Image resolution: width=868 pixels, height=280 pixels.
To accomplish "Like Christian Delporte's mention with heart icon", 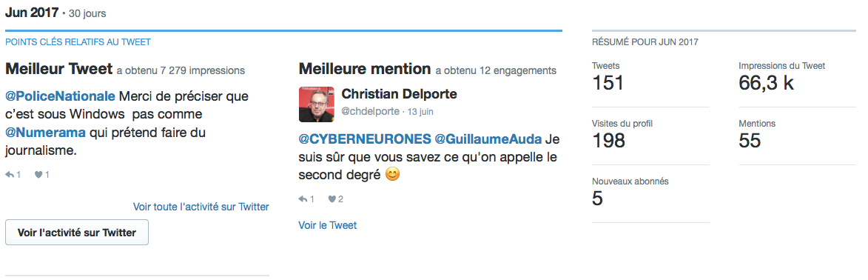I will [332, 199].
